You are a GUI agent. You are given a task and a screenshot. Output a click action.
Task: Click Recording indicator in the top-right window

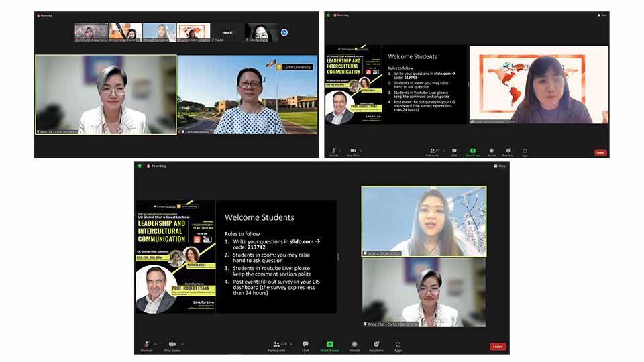click(341, 15)
